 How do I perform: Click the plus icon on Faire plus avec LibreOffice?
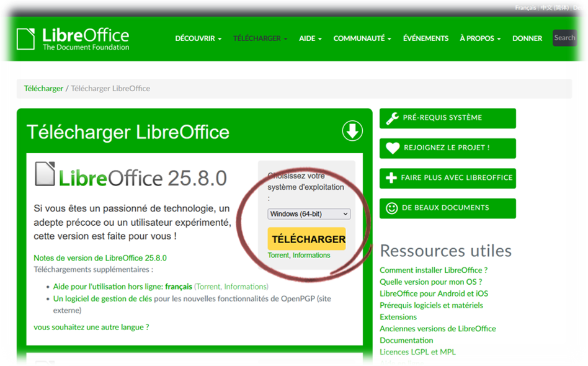[391, 178]
